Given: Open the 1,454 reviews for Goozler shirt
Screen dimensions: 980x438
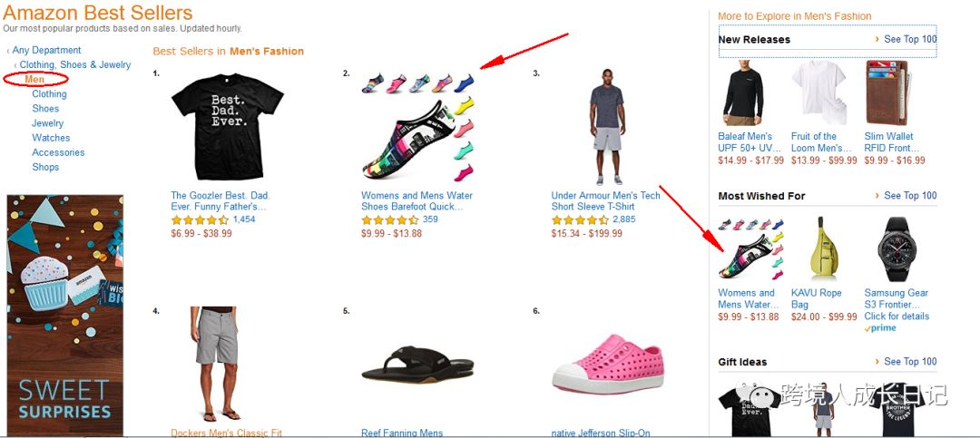Looking at the screenshot, I should pyautogui.click(x=244, y=219).
